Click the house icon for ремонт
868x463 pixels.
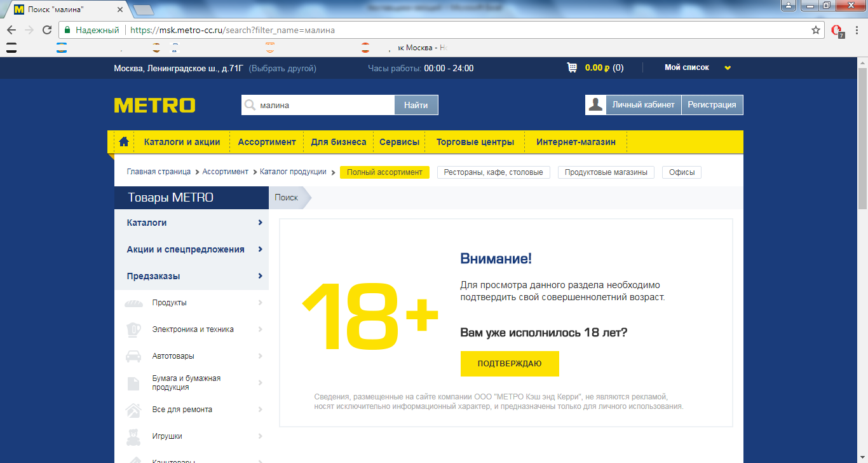point(133,410)
